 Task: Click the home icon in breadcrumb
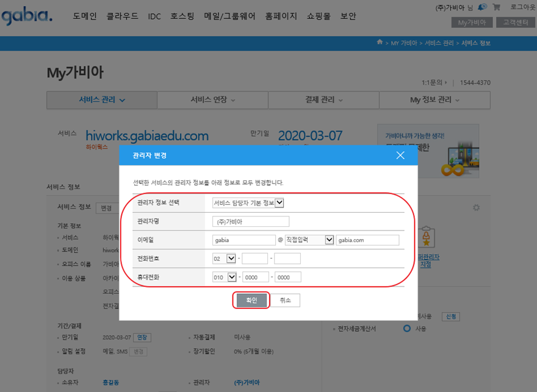tap(380, 43)
